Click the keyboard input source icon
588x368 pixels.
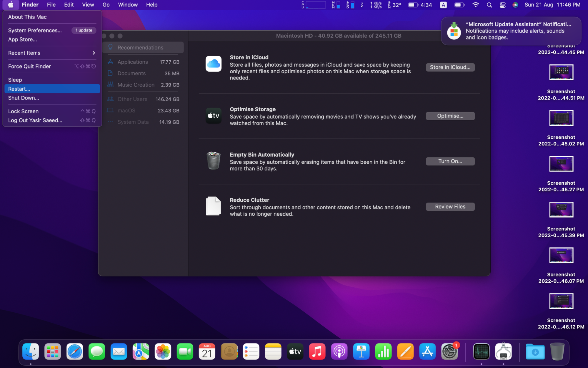[x=443, y=5]
